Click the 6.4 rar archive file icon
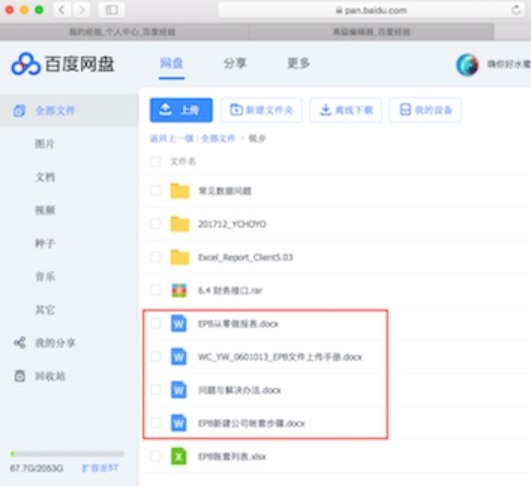The width and height of the screenshot is (531, 486). 179,290
